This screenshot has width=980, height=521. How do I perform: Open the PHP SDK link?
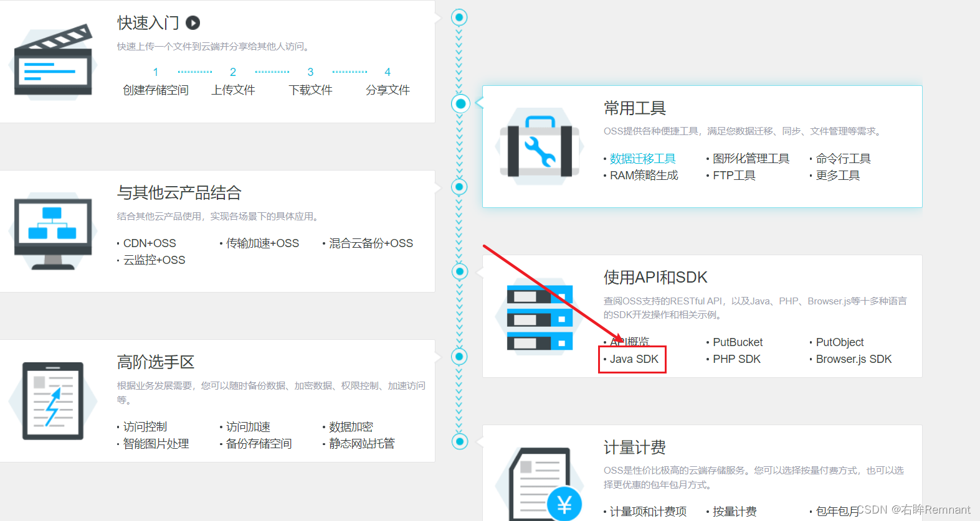[x=736, y=359]
